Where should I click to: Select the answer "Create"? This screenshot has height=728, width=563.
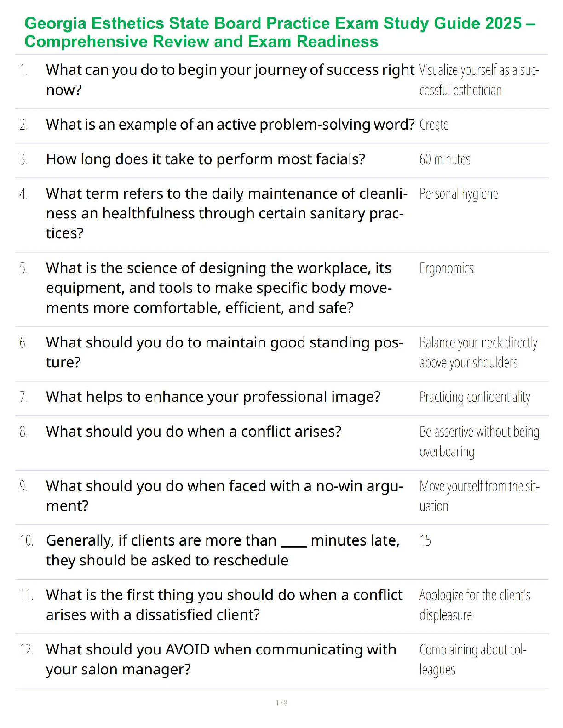pos(434,125)
